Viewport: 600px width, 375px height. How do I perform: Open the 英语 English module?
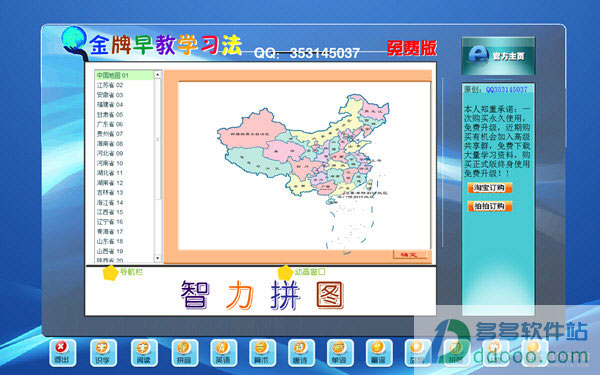coord(223,352)
